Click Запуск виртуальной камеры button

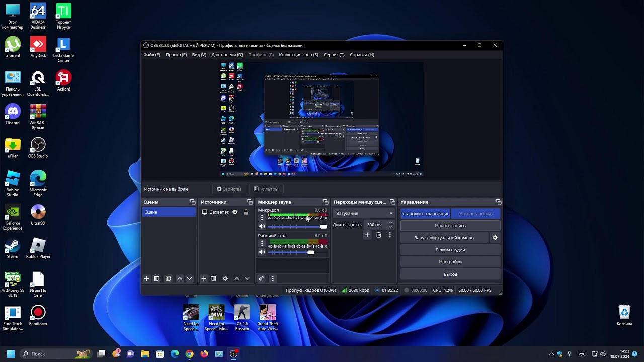point(444,238)
